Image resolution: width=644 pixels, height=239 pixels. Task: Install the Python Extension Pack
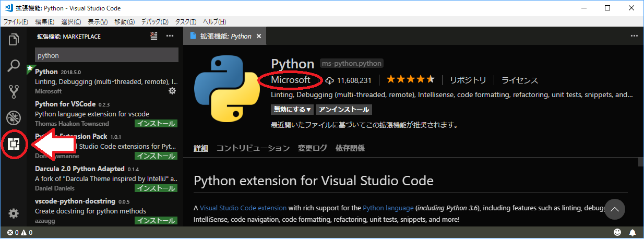coord(156,156)
